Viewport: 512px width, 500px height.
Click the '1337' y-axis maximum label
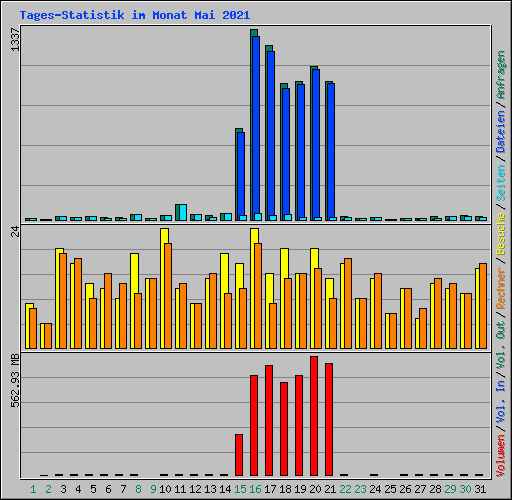pyautogui.click(x=15, y=40)
